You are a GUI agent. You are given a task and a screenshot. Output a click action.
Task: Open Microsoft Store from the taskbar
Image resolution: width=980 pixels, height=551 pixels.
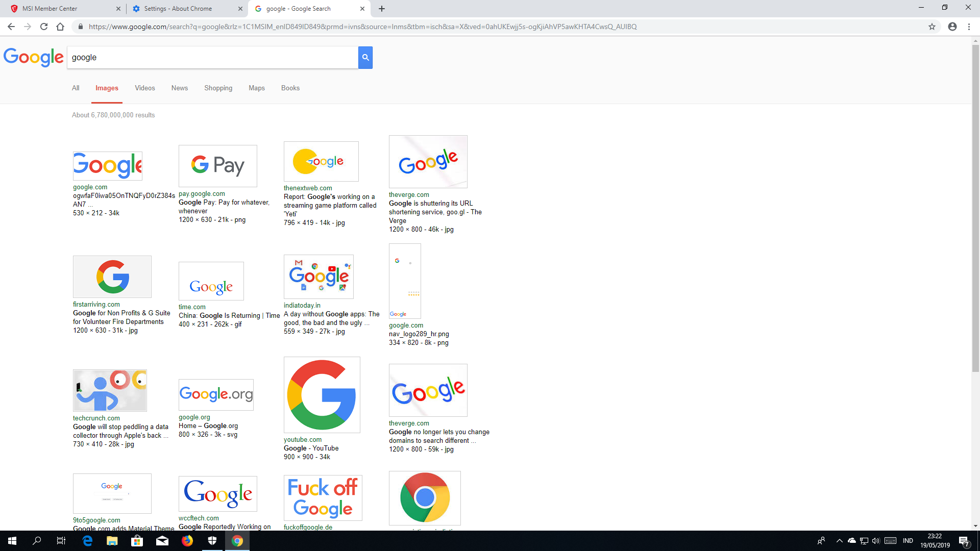tap(137, 541)
